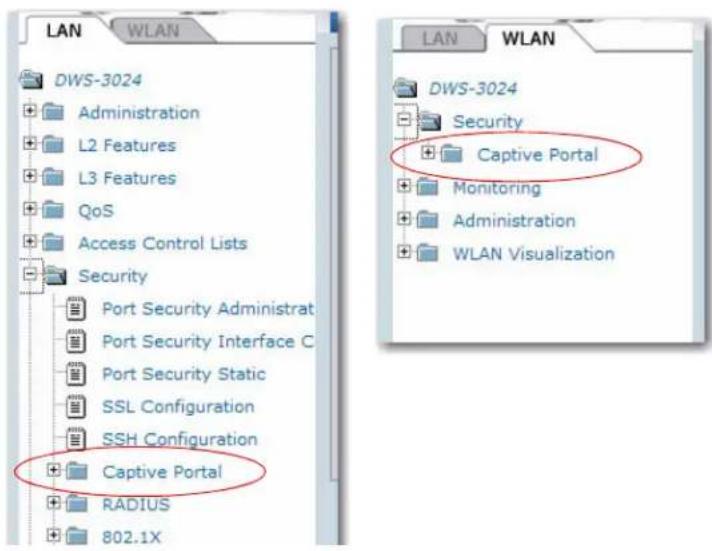Click the Port Security Static page icon
The width and height of the screenshot is (712, 551).
click(75, 374)
